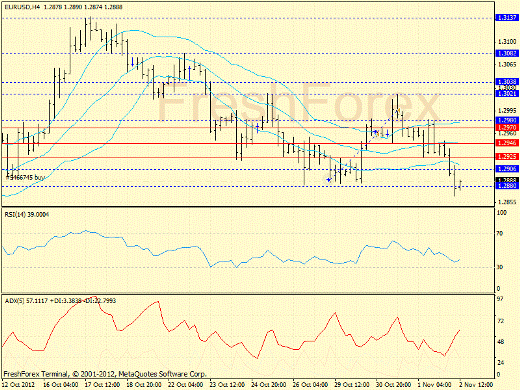
Task: Click the 24 Oct 20:00 time label
Action: pyautogui.click(x=269, y=385)
